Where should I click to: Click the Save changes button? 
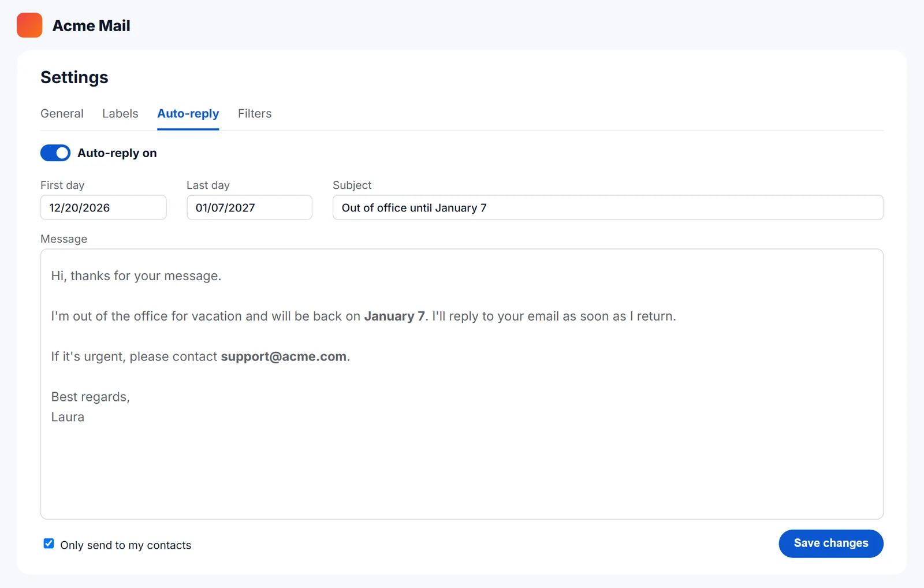[x=831, y=544]
